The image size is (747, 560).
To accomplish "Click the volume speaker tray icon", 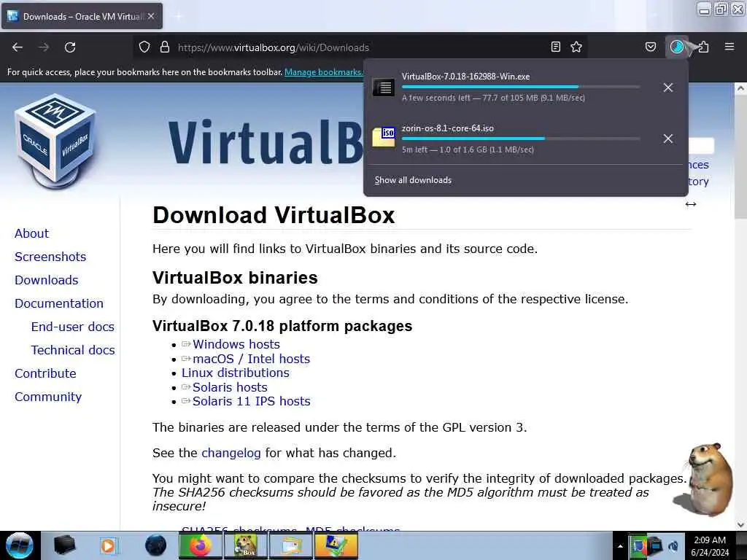I will point(673,546).
